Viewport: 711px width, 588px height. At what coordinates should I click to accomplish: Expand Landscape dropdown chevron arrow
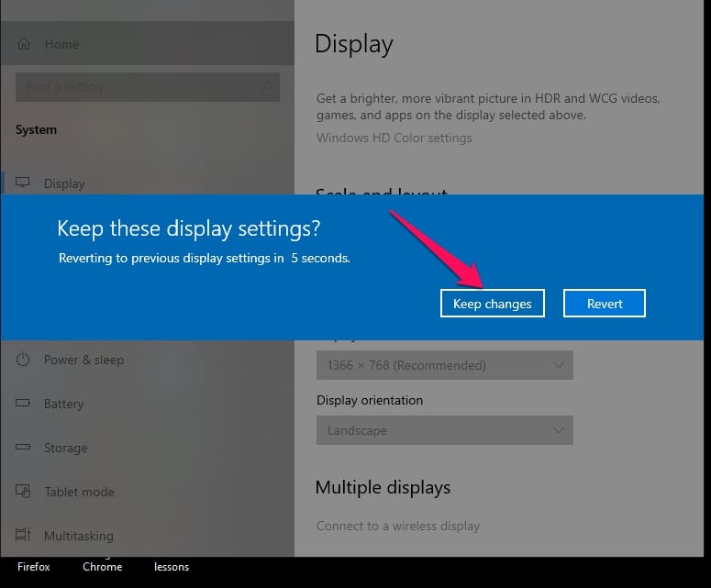click(x=558, y=430)
